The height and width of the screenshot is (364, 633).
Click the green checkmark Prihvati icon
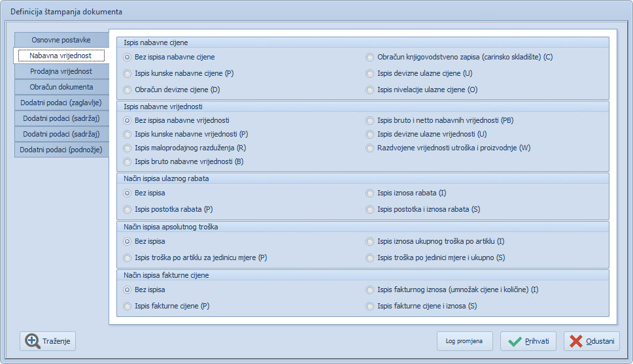[x=515, y=341]
